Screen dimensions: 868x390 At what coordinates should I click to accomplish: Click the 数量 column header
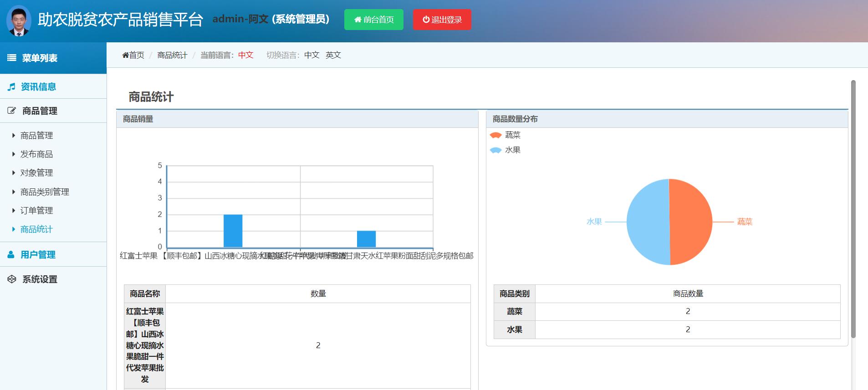pyautogui.click(x=318, y=294)
